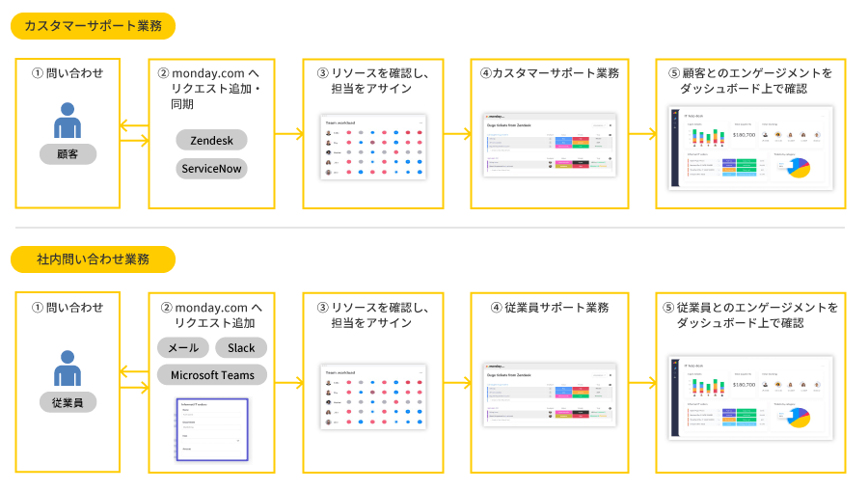Click the ②monday.com へリクエスト追加 heading in lower row
This screenshot has width=868, height=490.
[x=211, y=315]
